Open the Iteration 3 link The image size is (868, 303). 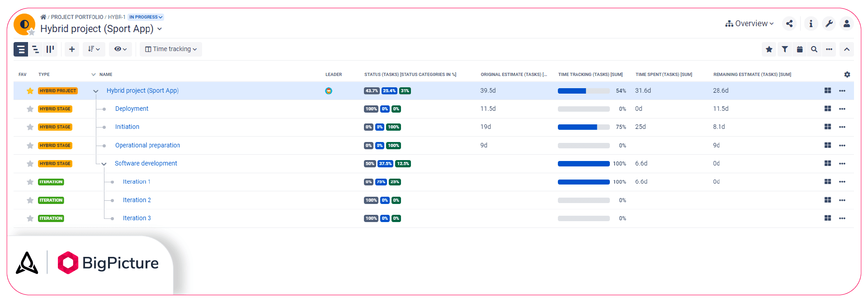pos(137,218)
